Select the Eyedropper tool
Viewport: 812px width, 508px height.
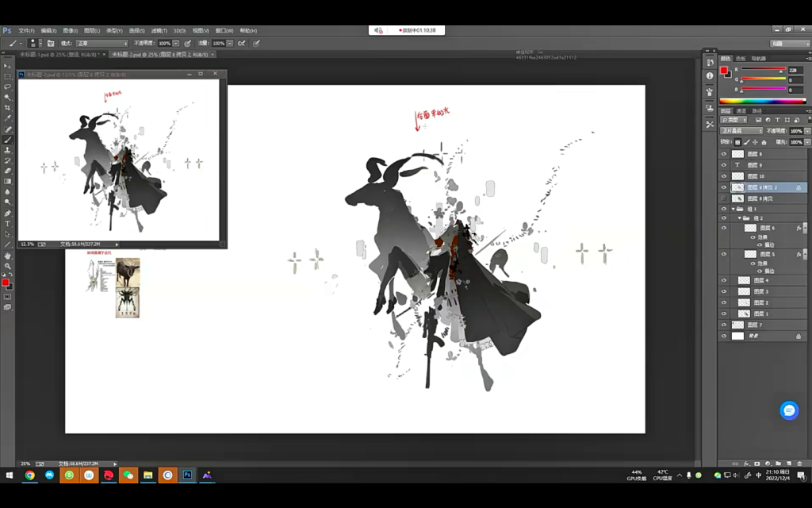(8, 118)
